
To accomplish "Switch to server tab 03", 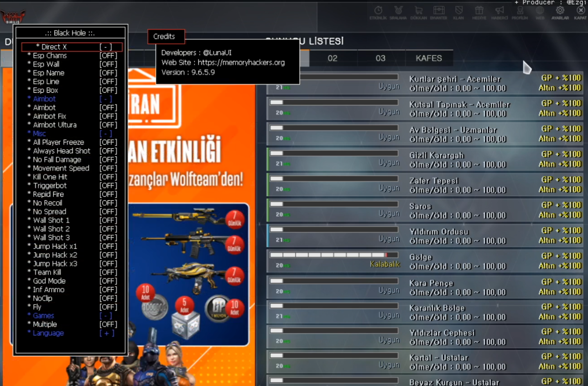I will click(380, 58).
